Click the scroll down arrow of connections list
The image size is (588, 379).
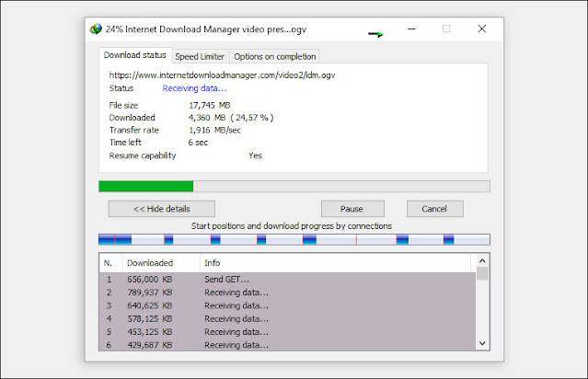(x=482, y=343)
